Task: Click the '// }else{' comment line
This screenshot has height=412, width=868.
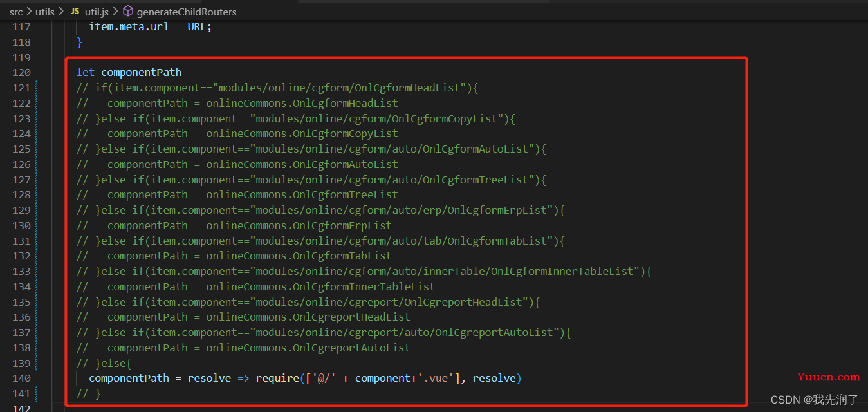Action: 104,363
